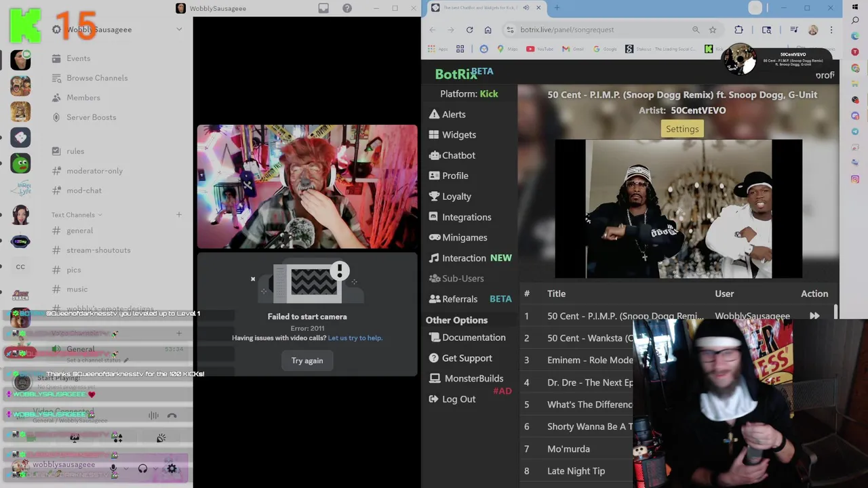Open the YouTube bookmark
868x488 pixels.
[x=540, y=49]
